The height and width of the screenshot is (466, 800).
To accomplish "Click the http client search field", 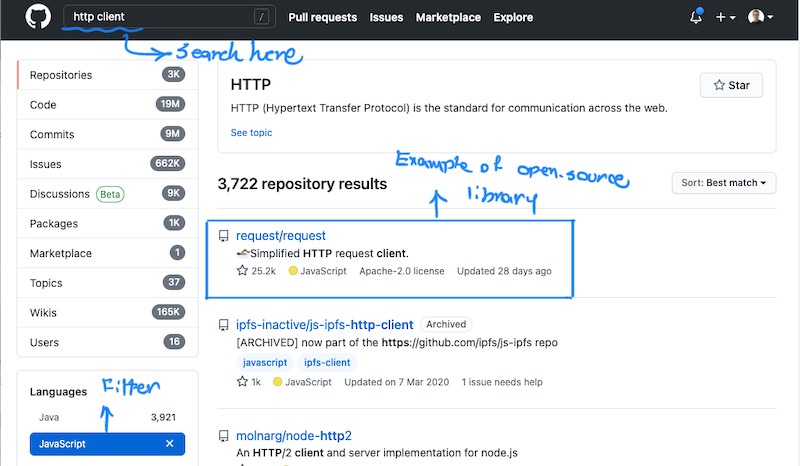I will (169, 17).
